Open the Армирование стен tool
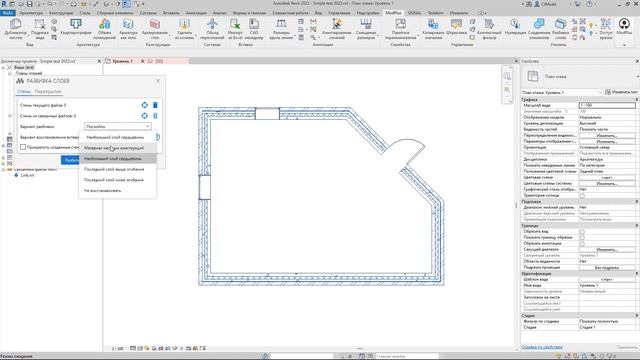The height and width of the screenshot is (360, 640). pyautogui.click(x=155, y=29)
